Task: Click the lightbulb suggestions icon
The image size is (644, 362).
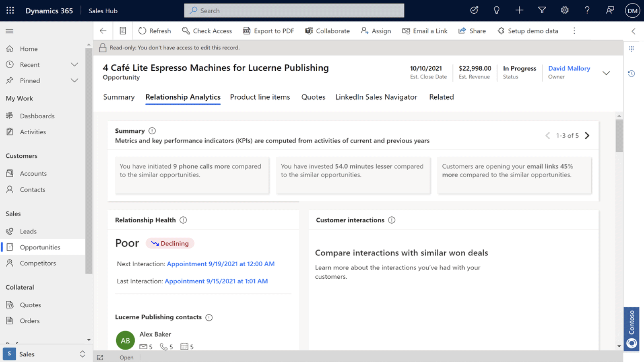Action: (497, 10)
